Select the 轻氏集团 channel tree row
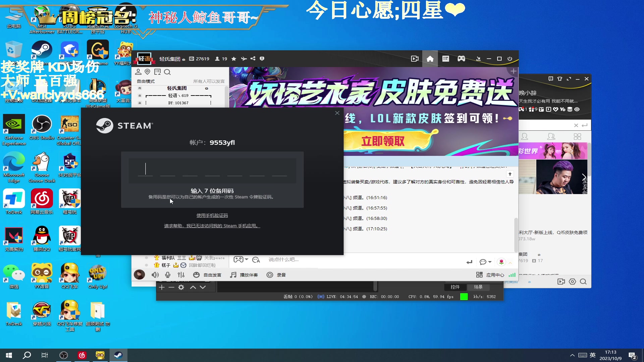The height and width of the screenshot is (362, 644). pos(177,88)
